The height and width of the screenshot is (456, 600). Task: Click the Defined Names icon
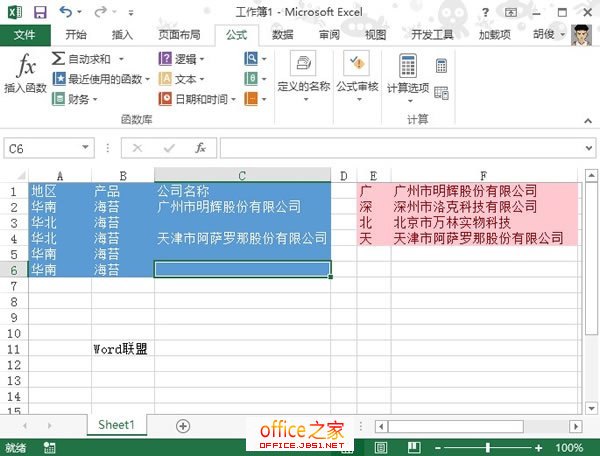click(303, 63)
